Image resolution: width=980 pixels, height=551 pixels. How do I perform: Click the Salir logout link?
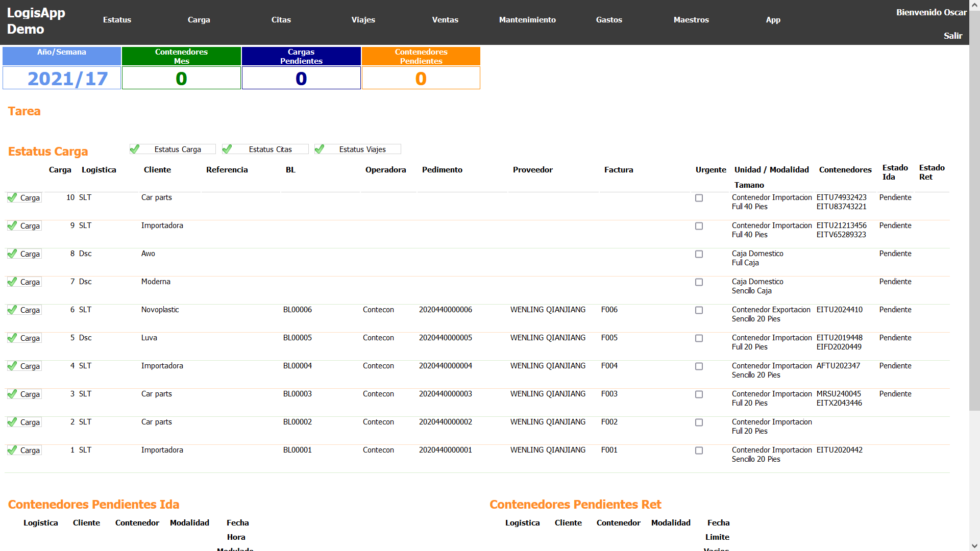(x=952, y=36)
